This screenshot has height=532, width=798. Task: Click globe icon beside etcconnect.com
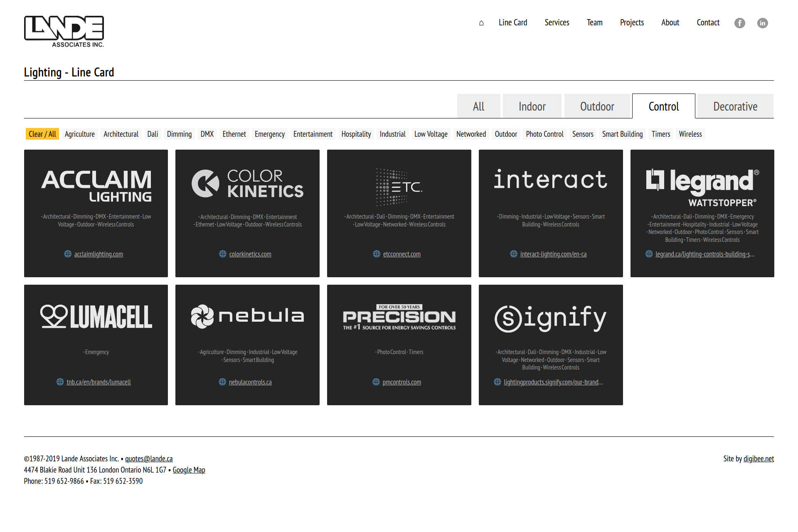pyautogui.click(x=377, y=254)
